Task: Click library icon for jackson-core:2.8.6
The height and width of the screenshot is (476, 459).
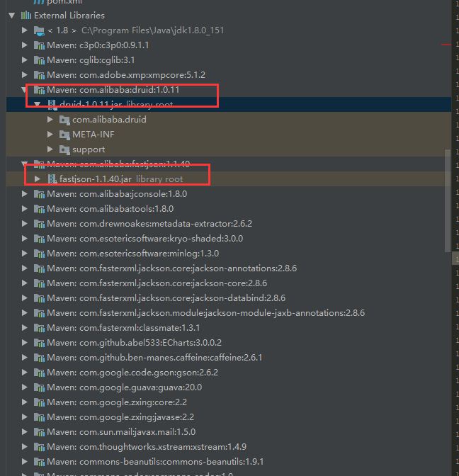Action: pyautogui.click(x=39, y=283)
